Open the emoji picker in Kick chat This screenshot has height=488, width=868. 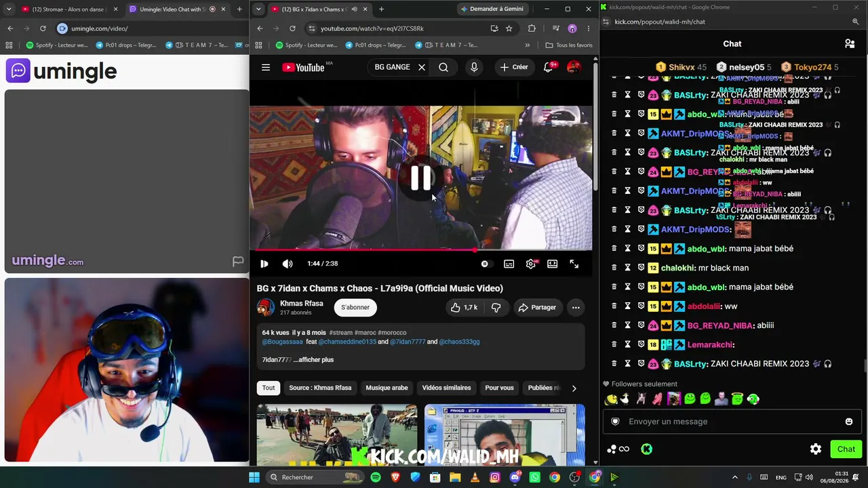tap(848, 422)
